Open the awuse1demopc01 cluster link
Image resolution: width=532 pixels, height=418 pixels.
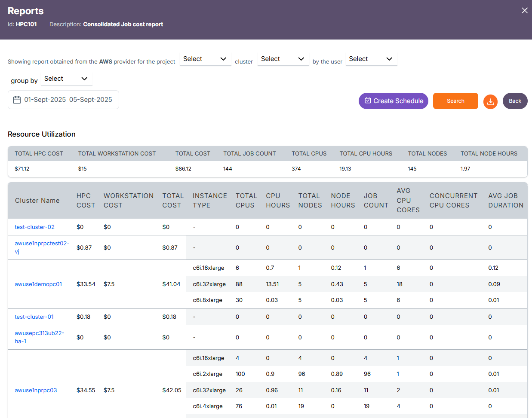38,284
